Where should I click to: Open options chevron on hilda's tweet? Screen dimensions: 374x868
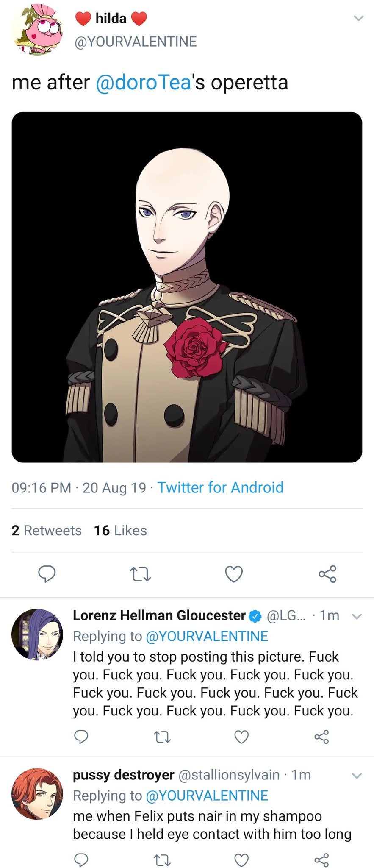(358, 19)
